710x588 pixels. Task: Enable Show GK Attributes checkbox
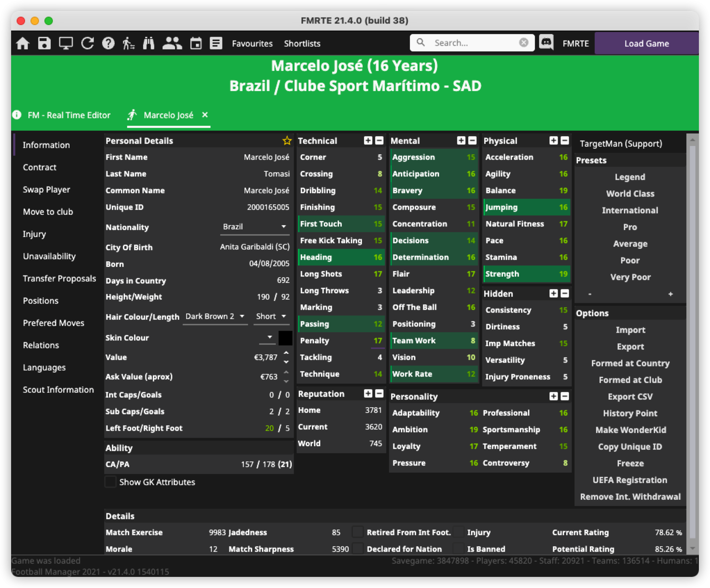click(110, 482)
